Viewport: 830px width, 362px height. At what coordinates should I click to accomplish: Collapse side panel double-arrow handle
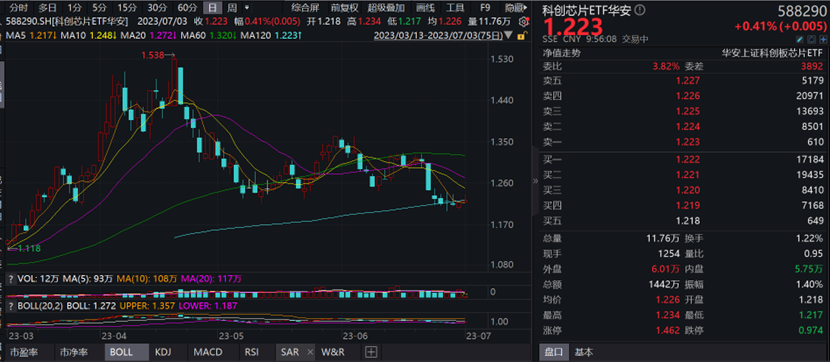pos(535,180)
